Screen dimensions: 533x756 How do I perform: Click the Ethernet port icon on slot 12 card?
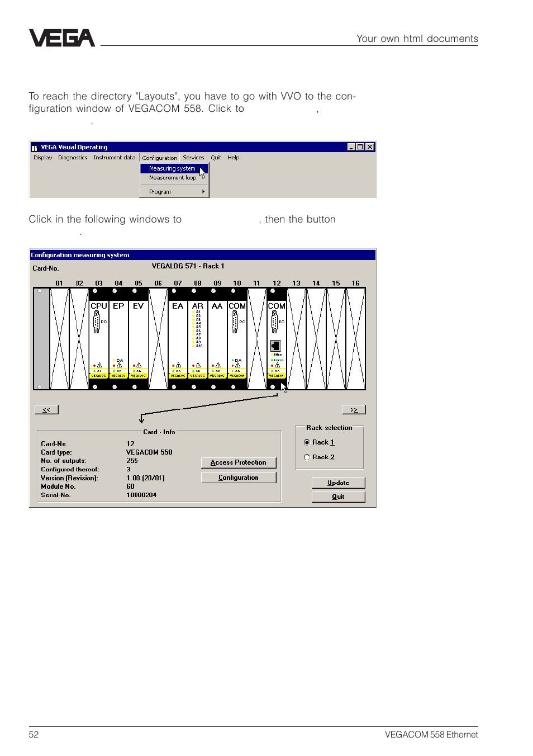(x=275, y=346)
